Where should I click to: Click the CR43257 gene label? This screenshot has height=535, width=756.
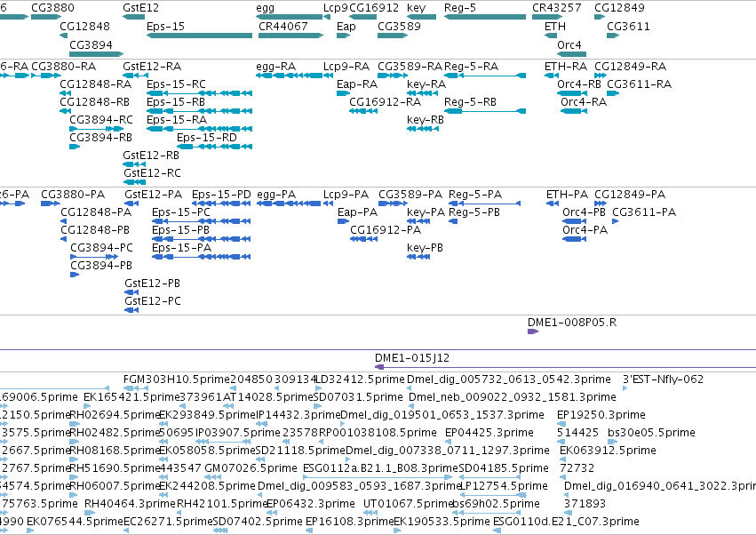[x=556, y=8]
